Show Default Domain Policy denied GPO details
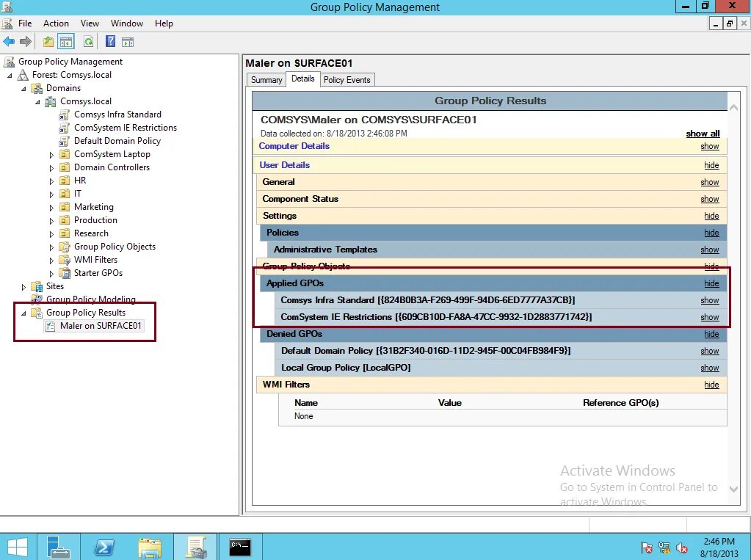The width and height of the screenshot is (751, 560). click(x=709, y=351)
